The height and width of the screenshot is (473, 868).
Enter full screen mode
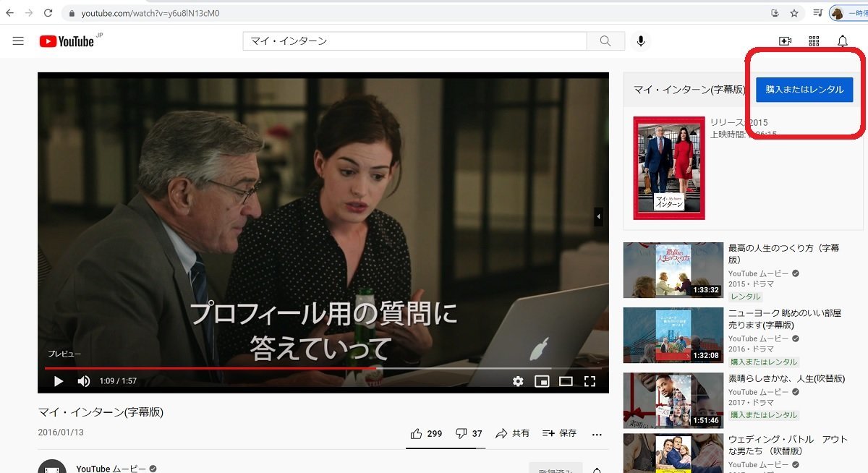click(x=590, y=381)
